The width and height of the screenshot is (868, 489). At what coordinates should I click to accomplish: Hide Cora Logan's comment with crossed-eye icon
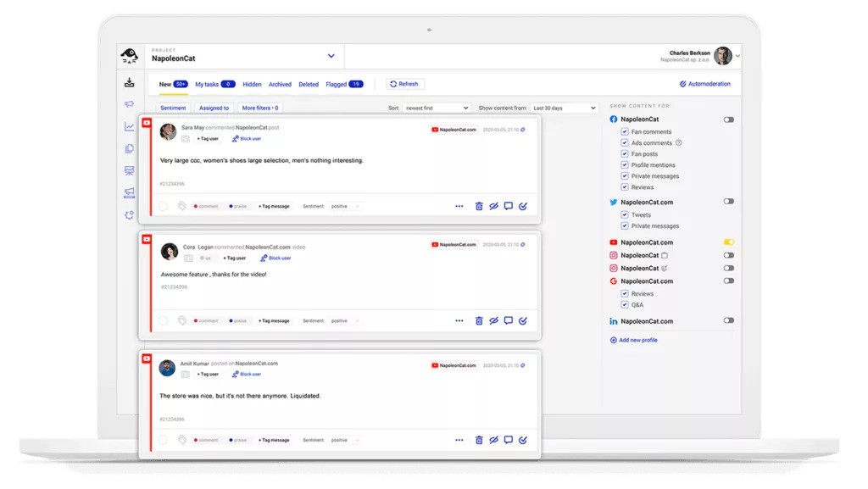coord(494,321)
